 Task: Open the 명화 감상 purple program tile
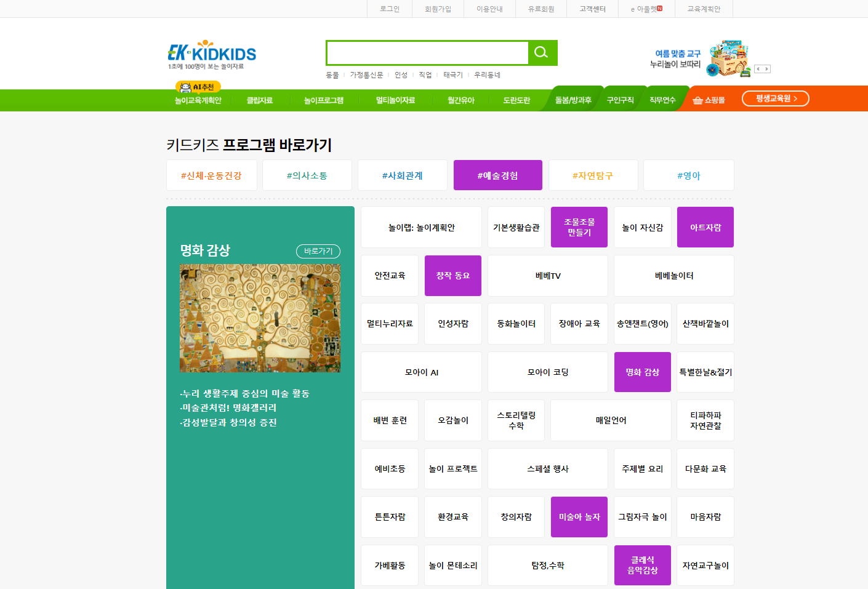click(x=643, y=372)
